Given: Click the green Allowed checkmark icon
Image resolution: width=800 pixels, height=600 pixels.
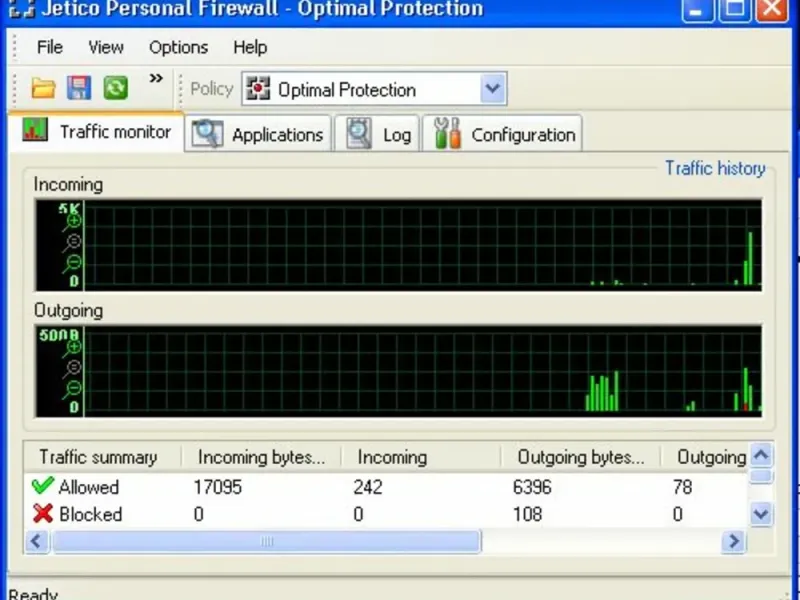Looking at the screenshot, I should [x=43, y=486].
